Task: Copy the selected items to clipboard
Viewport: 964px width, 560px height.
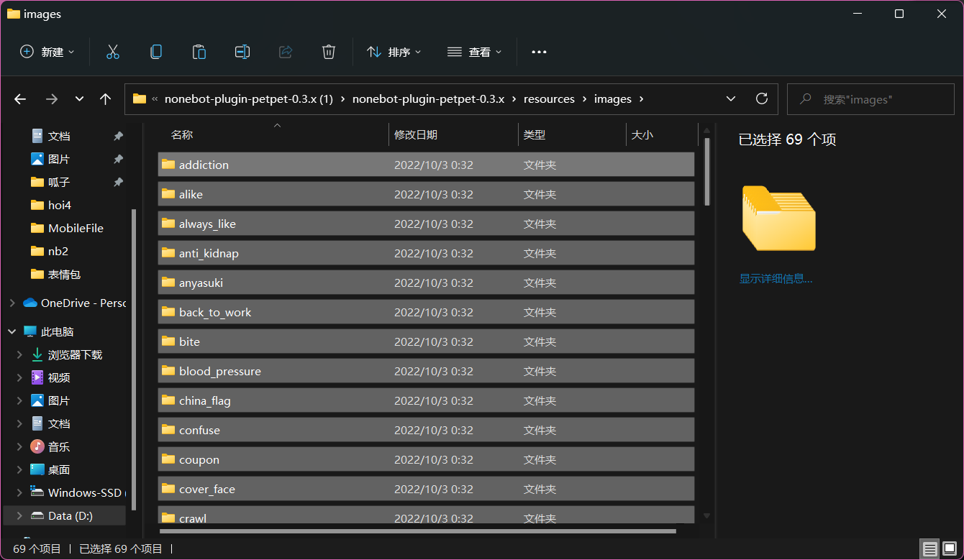Action: click(155, 51)
